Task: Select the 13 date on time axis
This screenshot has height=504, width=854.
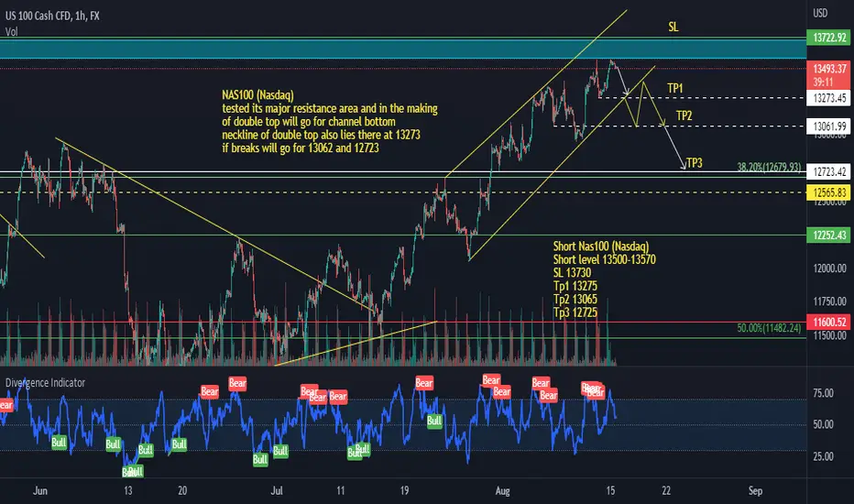Action: 128,491
